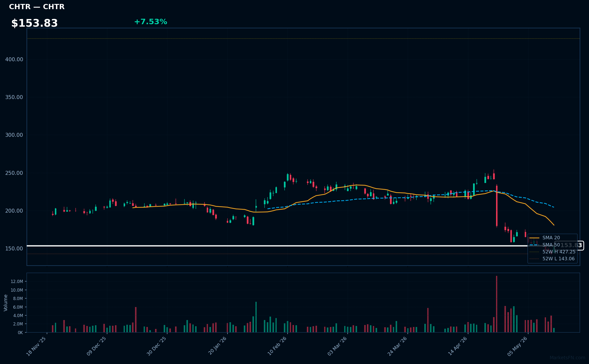Select the 52W L 143.06 legend entry
Screen dimensions: 589x364
click(x=552, y=259)
